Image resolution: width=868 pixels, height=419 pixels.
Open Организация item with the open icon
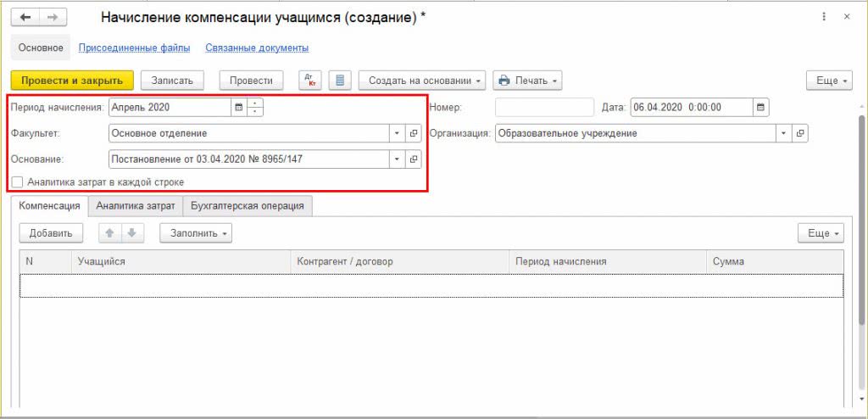[799, 133]
